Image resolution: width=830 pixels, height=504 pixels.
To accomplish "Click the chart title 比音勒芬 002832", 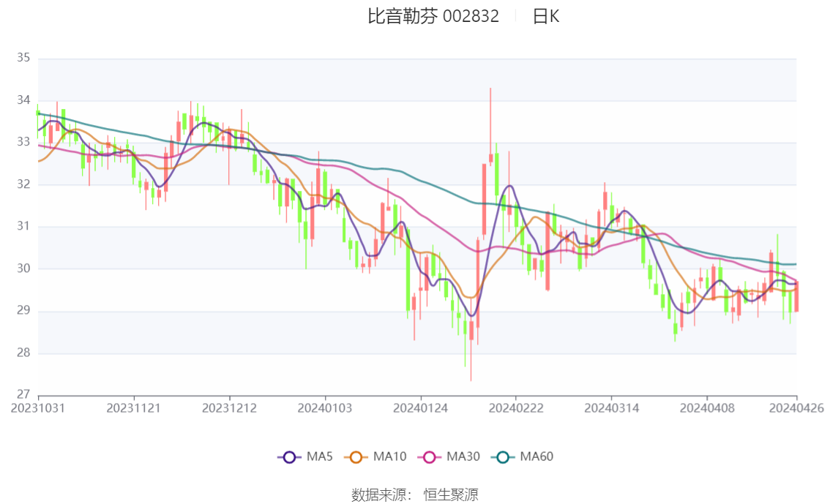I will 433,16.
